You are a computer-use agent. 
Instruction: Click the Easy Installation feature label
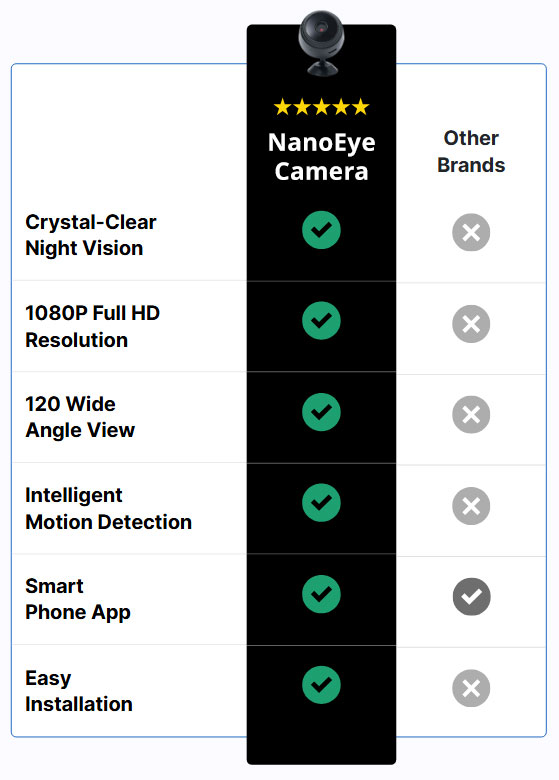click(79, 691)
